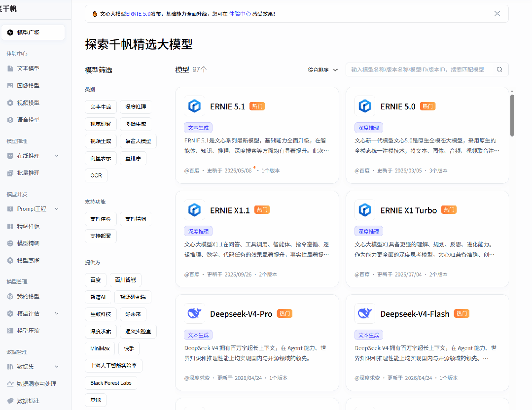The width and height of the screenshot is (532, 410).
Task: Click the 文本模型 document icon
Action: 10,68
